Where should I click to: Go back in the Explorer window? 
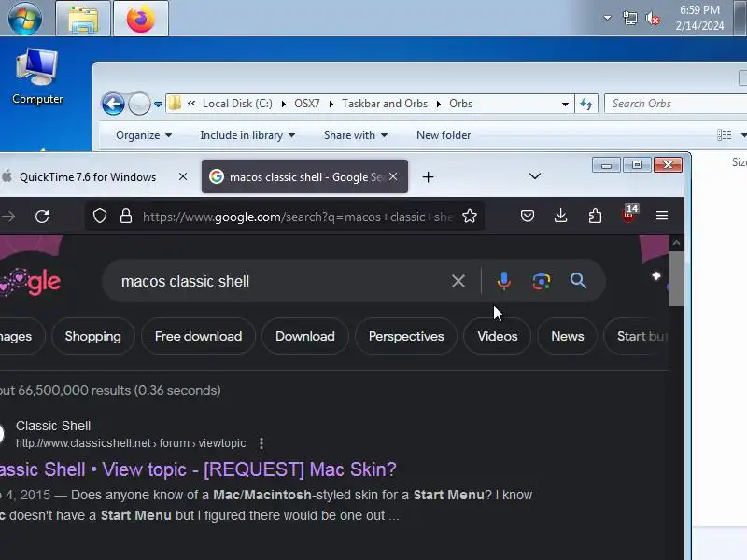coord(113,104)
